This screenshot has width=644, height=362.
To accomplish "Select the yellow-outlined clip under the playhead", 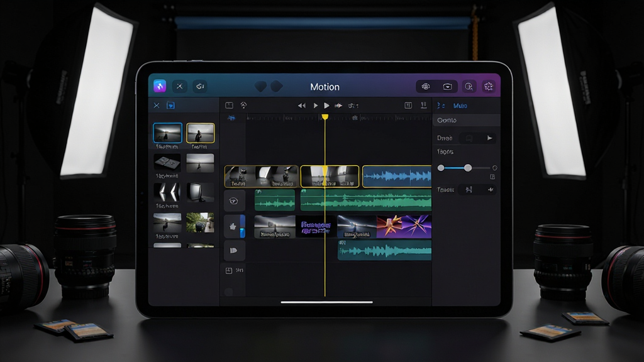I will click(x=330, y=177).
